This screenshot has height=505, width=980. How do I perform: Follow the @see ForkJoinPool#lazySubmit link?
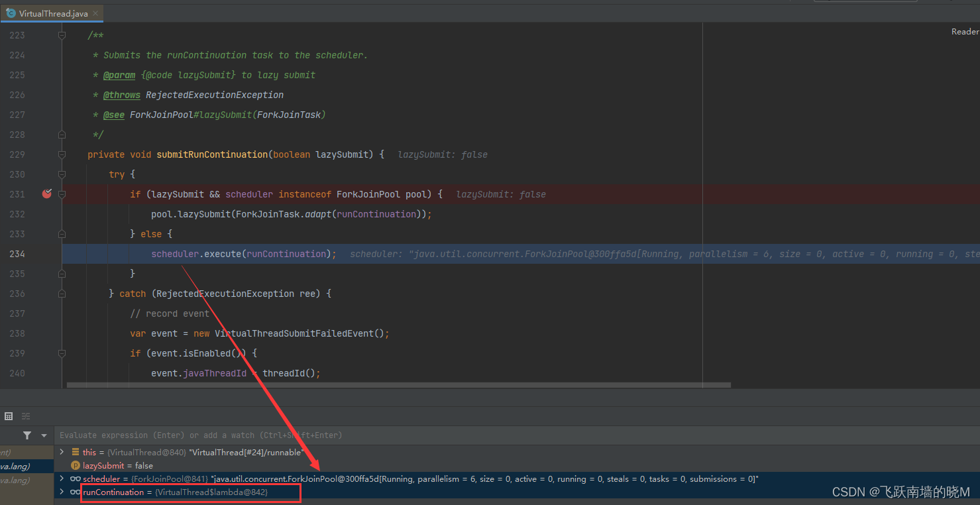click(x=113, y=115)
